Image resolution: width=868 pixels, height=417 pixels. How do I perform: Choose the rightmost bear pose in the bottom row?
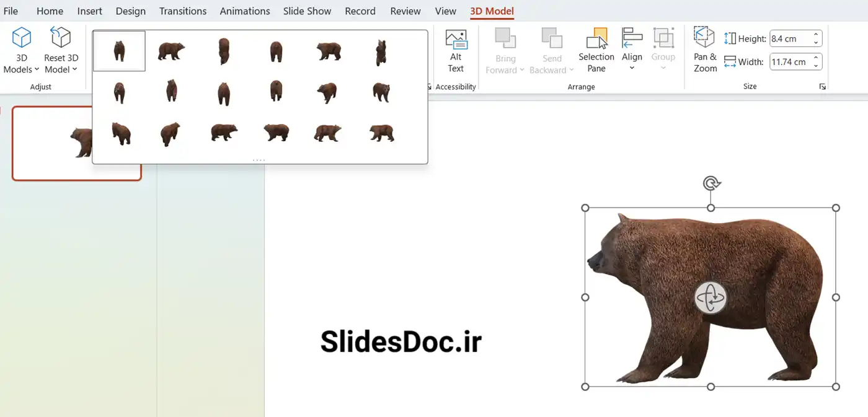(380, 132)
